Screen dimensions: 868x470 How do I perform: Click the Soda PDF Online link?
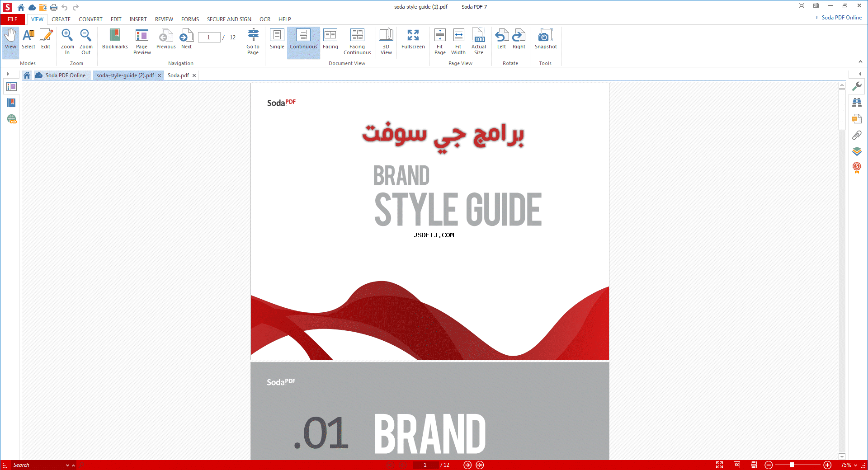coord(841,18)
